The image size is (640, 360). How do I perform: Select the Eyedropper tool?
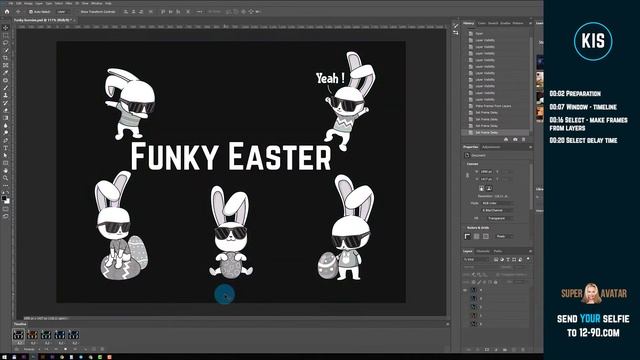6,73
